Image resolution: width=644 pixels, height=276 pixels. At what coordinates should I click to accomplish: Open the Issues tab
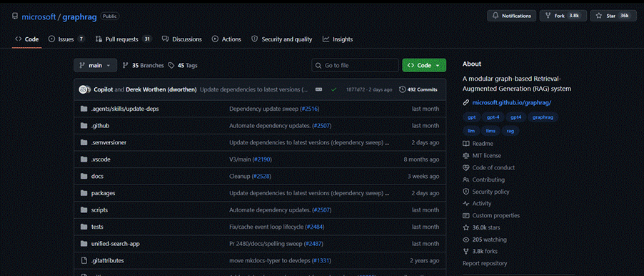pos(66,39)
